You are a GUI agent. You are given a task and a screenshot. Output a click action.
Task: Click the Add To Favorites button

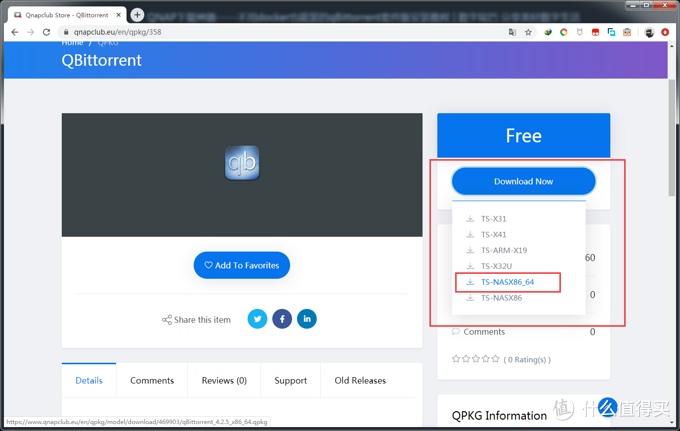pos(242,265)
